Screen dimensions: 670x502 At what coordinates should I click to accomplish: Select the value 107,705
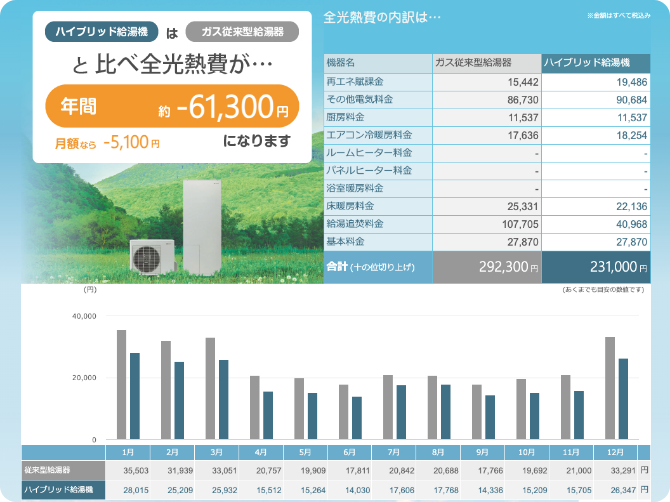(520, 224)
